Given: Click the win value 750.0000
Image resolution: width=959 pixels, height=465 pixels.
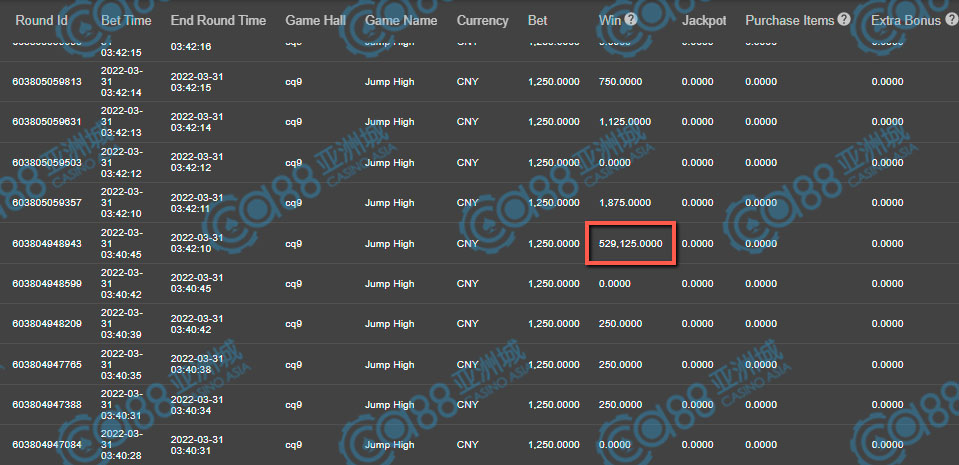Looking at the screenshot, I should click(x=620, y=82).
